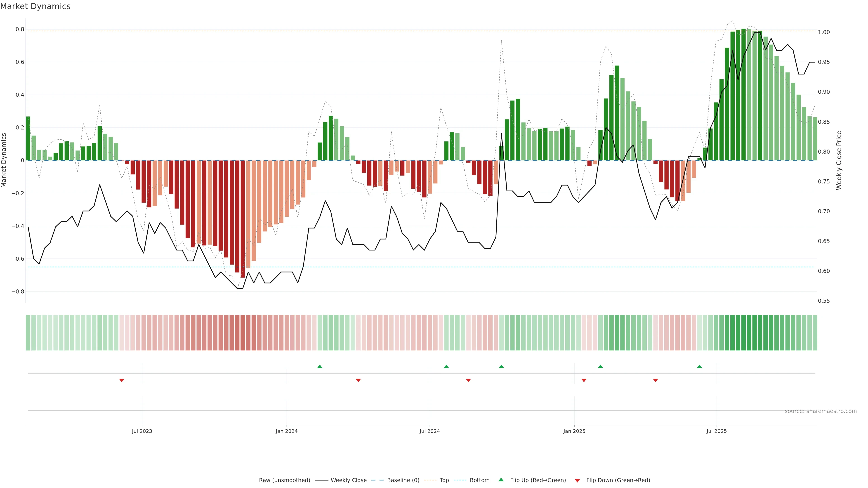The width and height of the screenshot is (868, 488).
Task: Click the Jul 2025 x-axis label
Action: click(x=716, y=431)
